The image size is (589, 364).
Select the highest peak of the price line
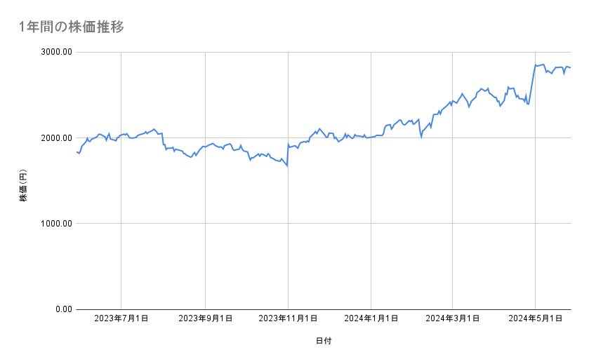click(x=543, y=64)
